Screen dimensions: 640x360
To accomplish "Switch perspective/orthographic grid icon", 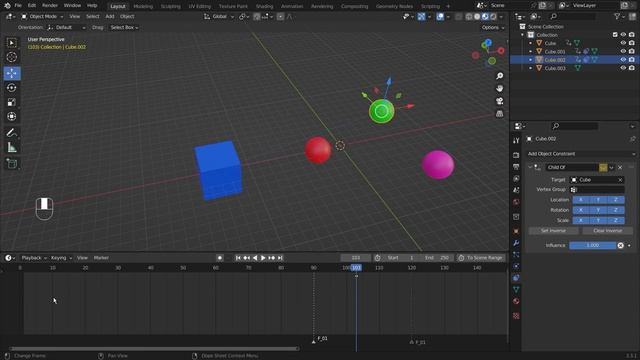I will (500, 114).
